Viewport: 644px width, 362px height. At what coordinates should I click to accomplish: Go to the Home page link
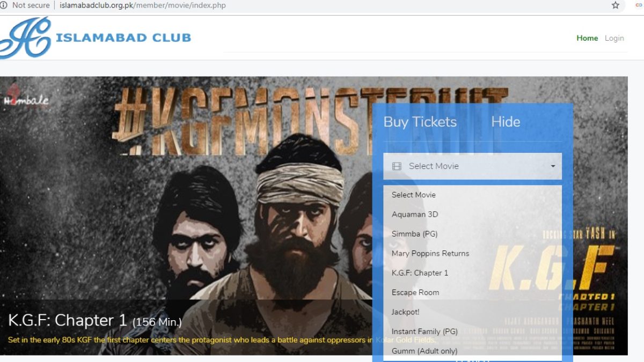pos(587,38)
